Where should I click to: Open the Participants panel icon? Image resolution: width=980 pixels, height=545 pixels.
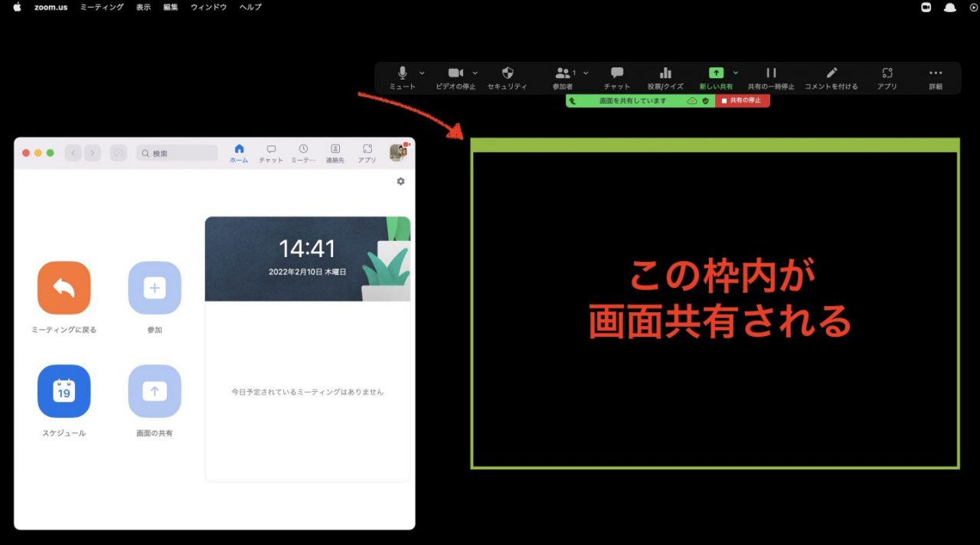(563, 73)
